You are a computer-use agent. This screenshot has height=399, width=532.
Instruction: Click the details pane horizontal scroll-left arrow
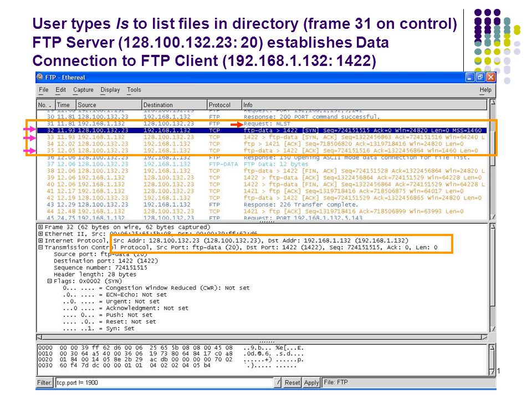(x=40, y=337)
